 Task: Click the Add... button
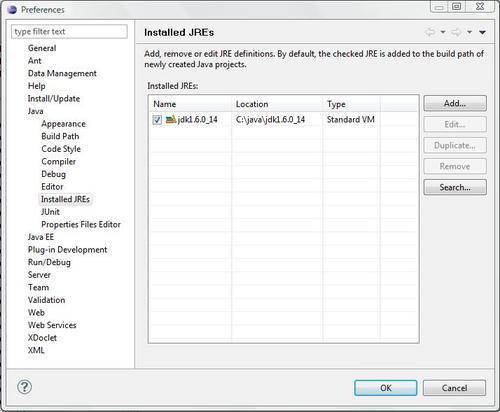455,103
